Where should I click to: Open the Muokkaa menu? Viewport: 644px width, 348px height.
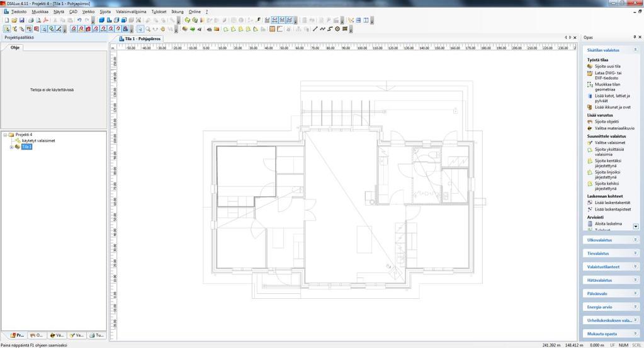[40, 12]
